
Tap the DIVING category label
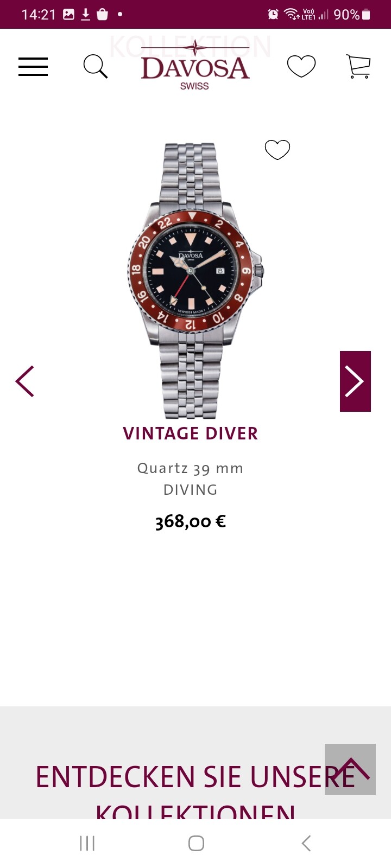point(191,490)
